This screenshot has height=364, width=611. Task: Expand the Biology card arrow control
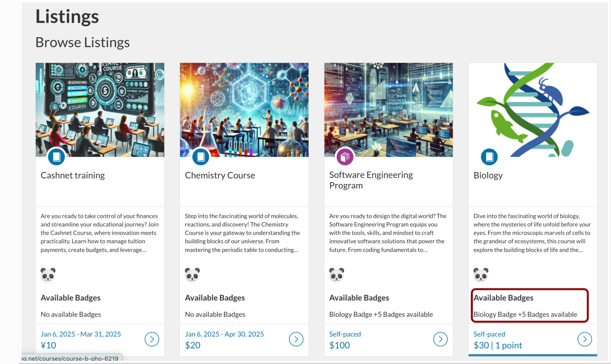tap(584, 339)
